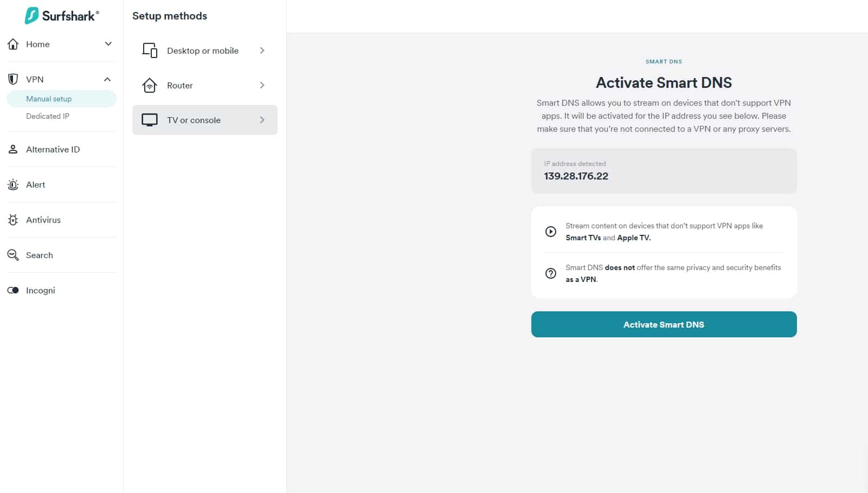The image size is (868, 493).
Task: Click the TV or console arrow chevron
Action: (x=262, y=120)
